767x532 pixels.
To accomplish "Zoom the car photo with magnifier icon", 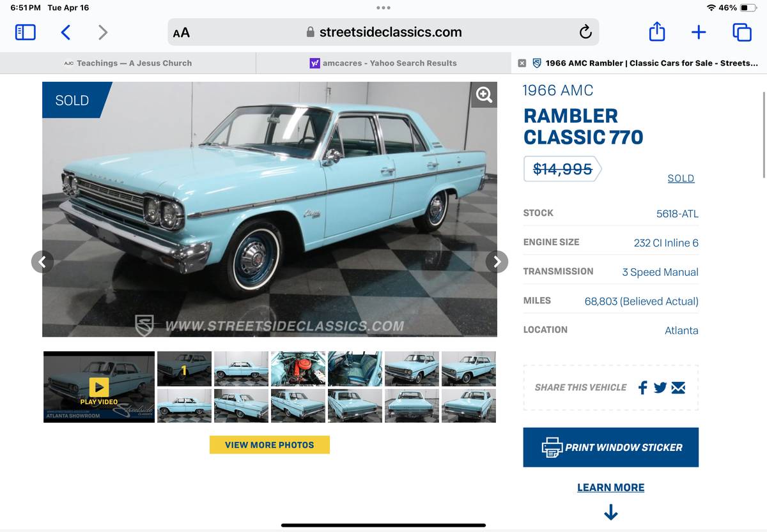I will pos(484,95).
